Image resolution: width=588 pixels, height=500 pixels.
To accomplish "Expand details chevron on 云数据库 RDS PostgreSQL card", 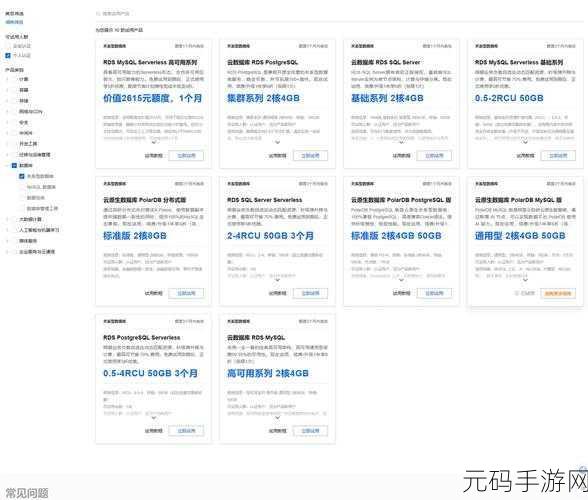I will point(278,142).
